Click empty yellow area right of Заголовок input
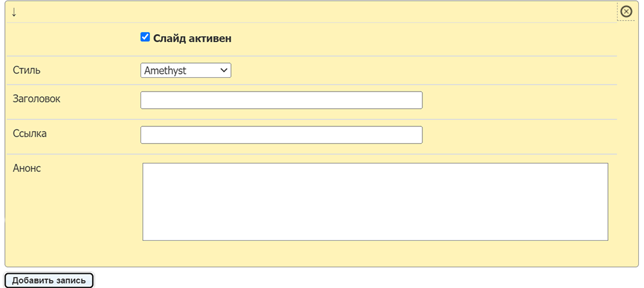This screenshot has width=644, height=288. tap(520, 101)
